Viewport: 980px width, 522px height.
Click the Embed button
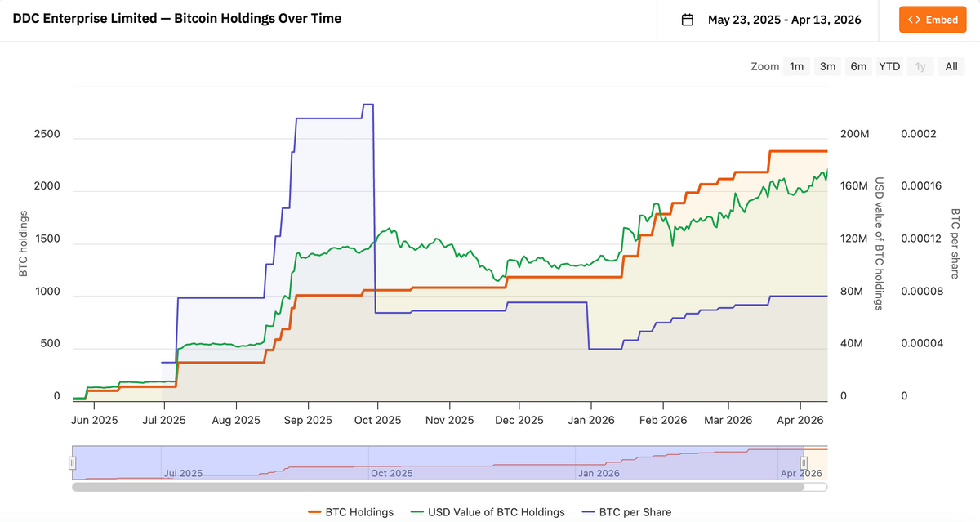pos(932,20)
